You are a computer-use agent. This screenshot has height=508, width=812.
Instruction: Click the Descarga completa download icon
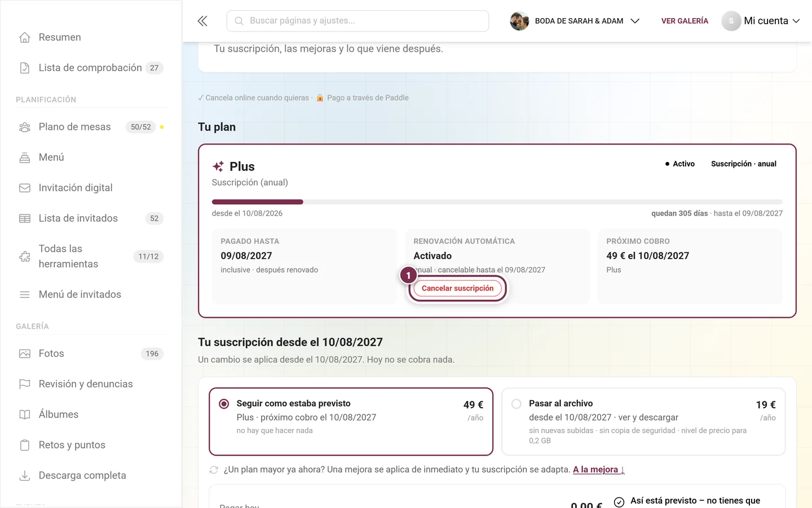tap(25, 476)
